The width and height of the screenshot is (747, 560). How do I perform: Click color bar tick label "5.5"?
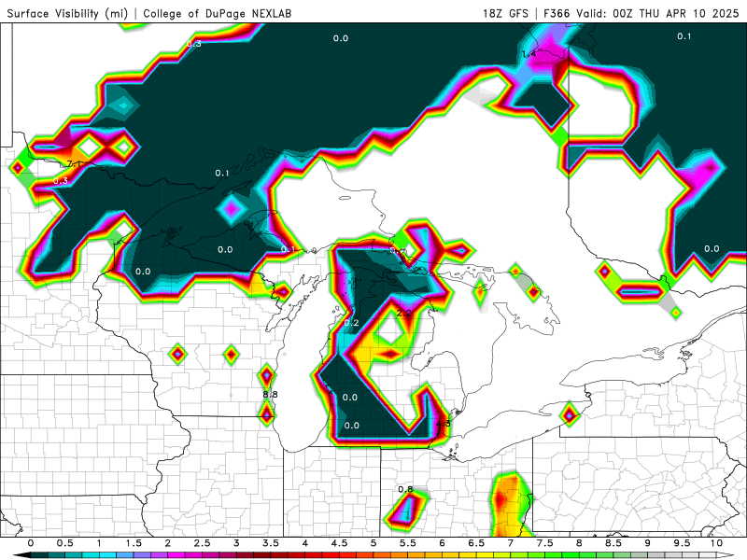(408, 543)
